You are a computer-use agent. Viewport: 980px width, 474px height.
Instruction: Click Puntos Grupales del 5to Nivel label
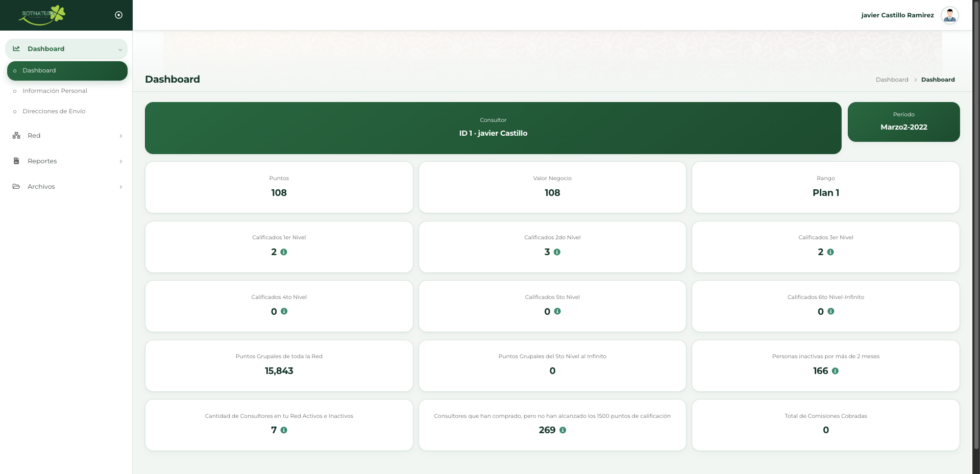click(552, 356)
